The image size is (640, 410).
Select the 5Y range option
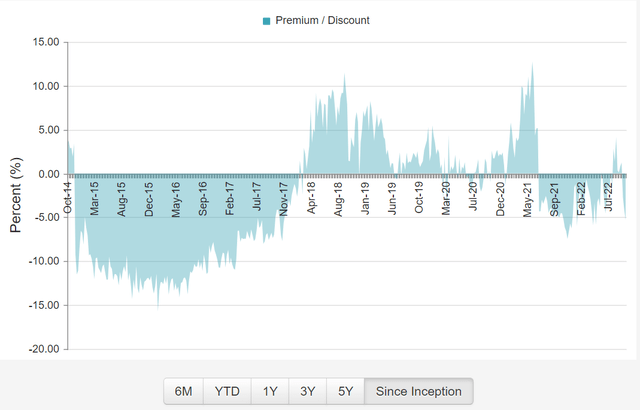click(345, 392)
